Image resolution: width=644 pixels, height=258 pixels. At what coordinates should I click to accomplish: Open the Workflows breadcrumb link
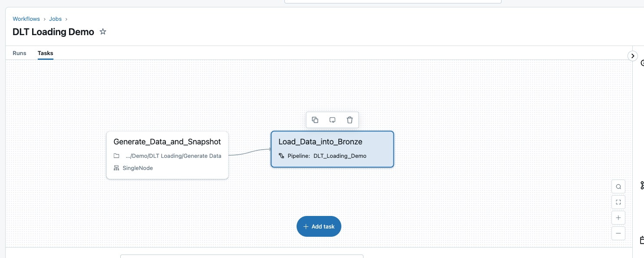(26, 19)
